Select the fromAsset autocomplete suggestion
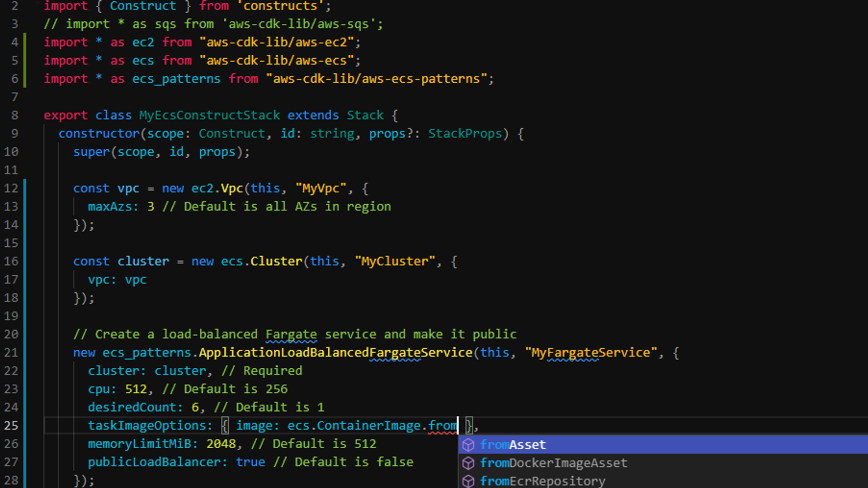The width and height of the screenshot is (868, 488). click(x=513, y=445)
